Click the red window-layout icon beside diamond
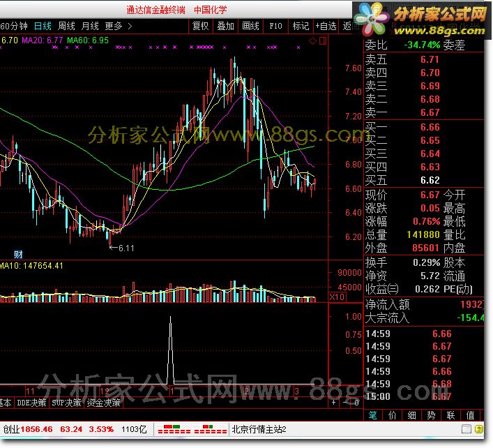The image size is (493, 448). pos(323,40)
